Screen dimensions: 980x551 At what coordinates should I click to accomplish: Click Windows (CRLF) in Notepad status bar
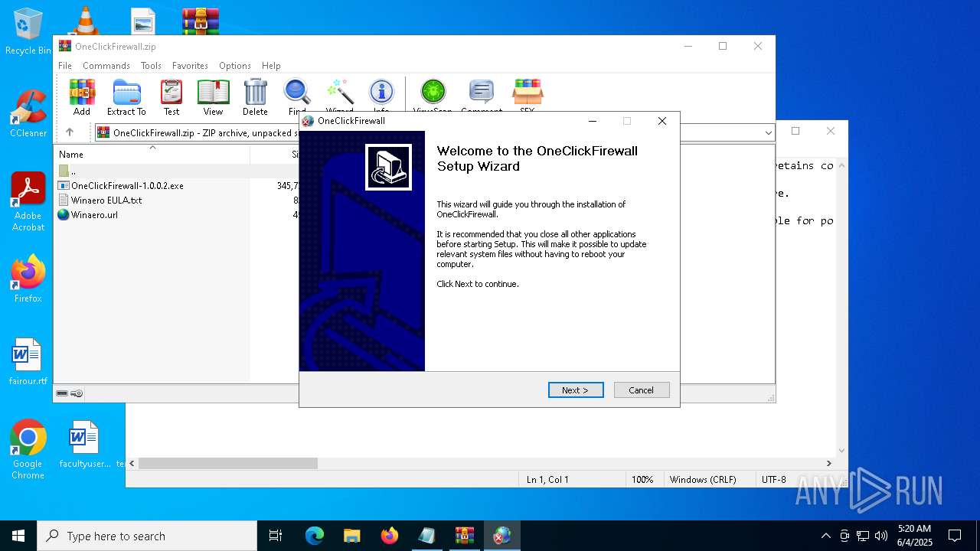click(x=703, y=479)
